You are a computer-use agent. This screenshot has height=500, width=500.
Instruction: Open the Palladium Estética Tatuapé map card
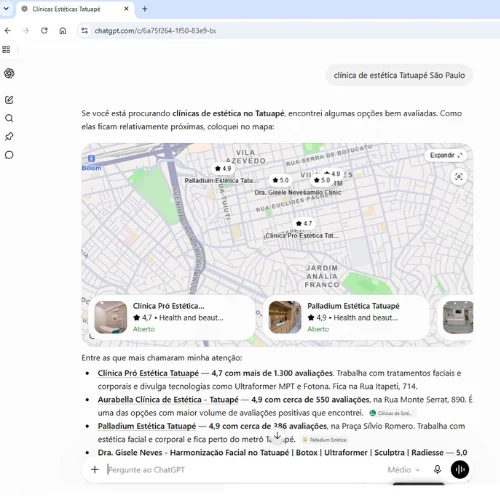pos(346,317)
